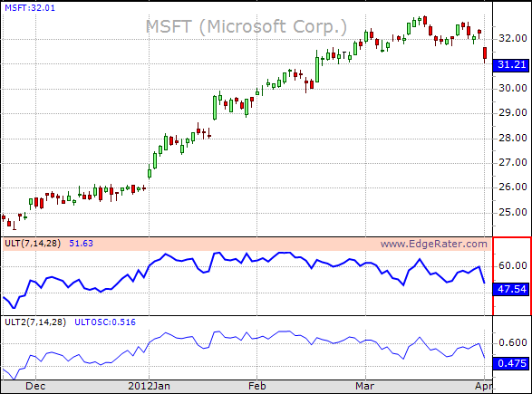Screen dimensions: 532x394
Task: Click the 2012Jan date axis label
Action: click(x=149, y=386)
